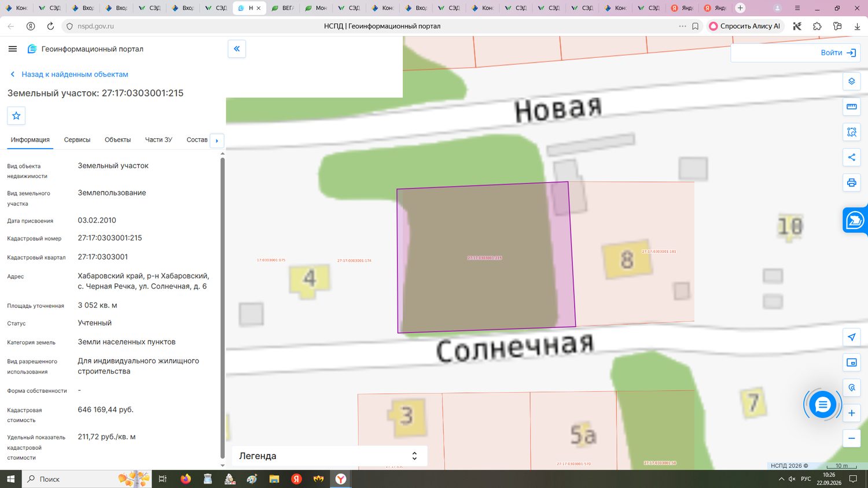Image resolution: width=868 pixels, height=488 pixels.
Task: Click the Солнечная street label on map
Action: click(515, 348)
